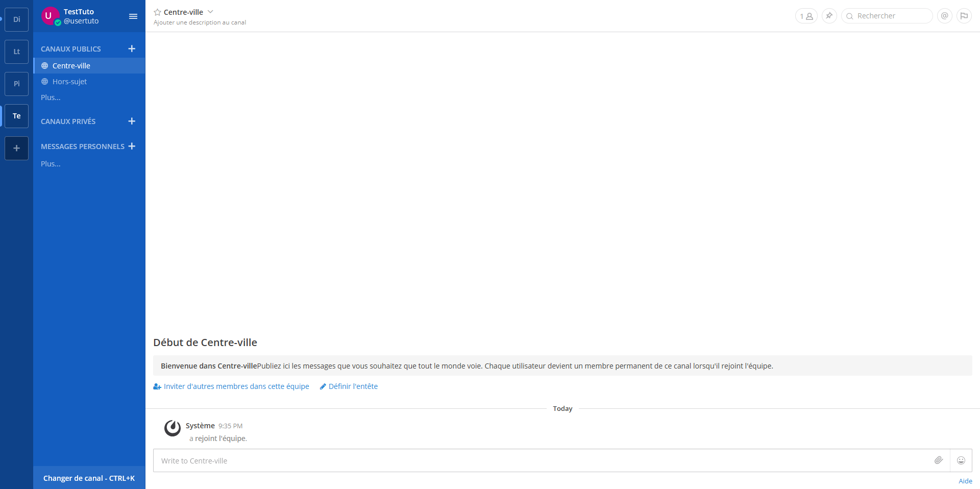The width and height of the screenshot is (980, 489).
Task: Show recent mentions icon
Action: point(944,16)
